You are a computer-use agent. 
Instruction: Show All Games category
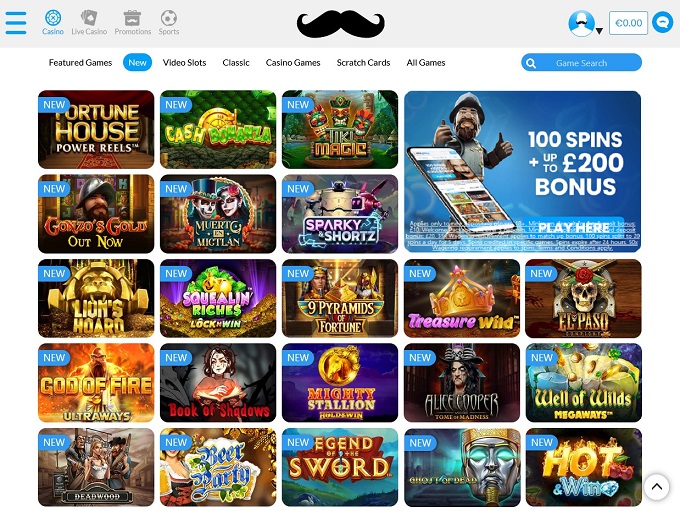pyautogui.click(x=426, y=63)
